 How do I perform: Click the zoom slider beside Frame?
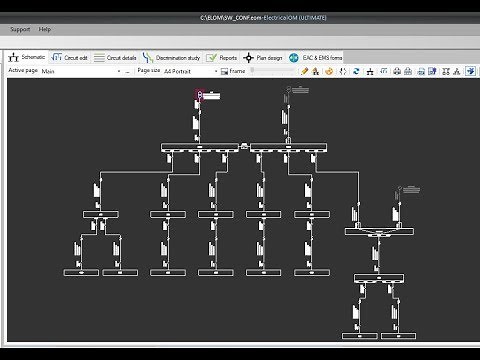click(272, 71)
